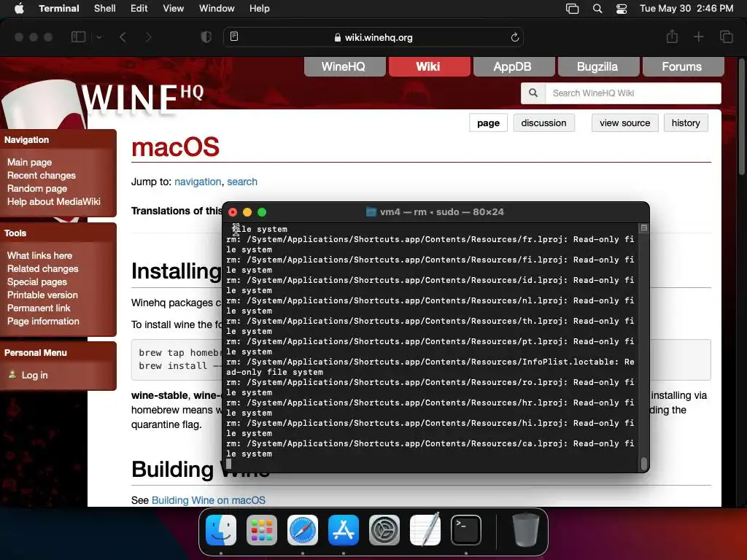Click the Terminal title bar folder icon
Screen dimensions: 747x560
(x=371, y=212)
